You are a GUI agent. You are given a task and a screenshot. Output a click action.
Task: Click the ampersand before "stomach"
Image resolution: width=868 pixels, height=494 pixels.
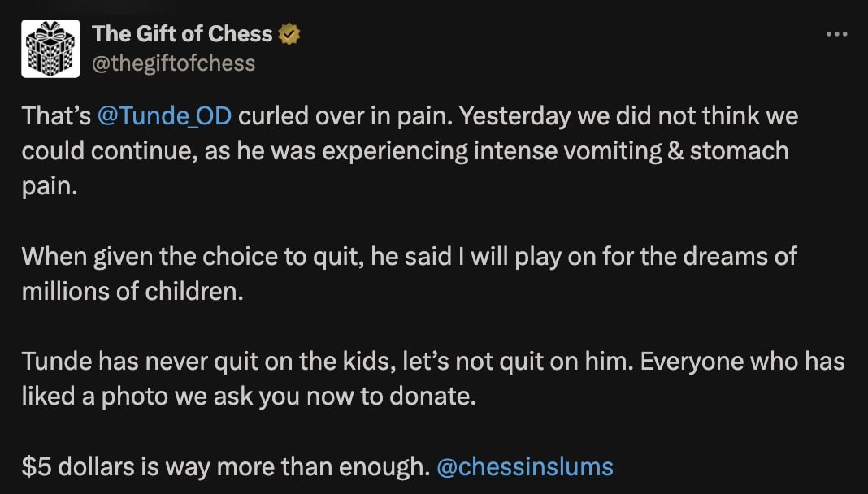click(675, 151)
